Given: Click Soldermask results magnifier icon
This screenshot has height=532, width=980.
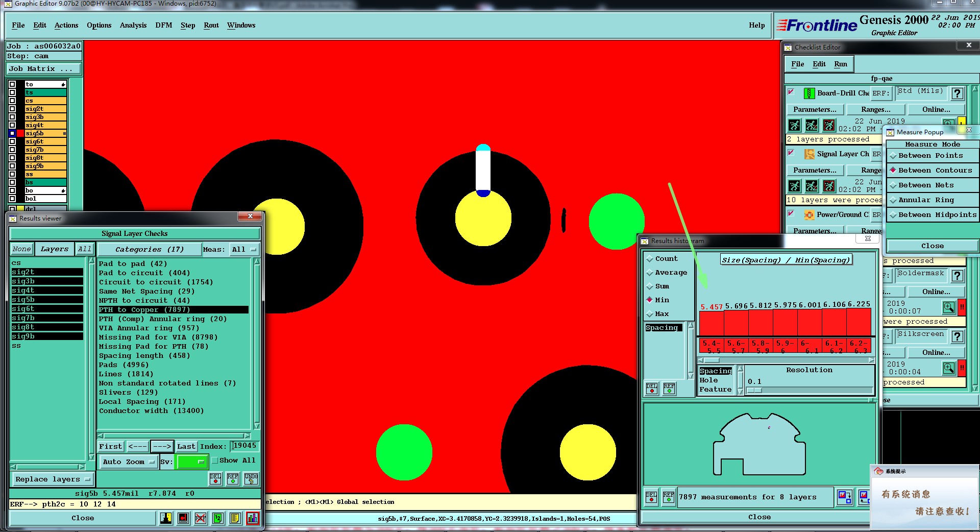Looking at the screenshot, I should click(x=949, y=307).
